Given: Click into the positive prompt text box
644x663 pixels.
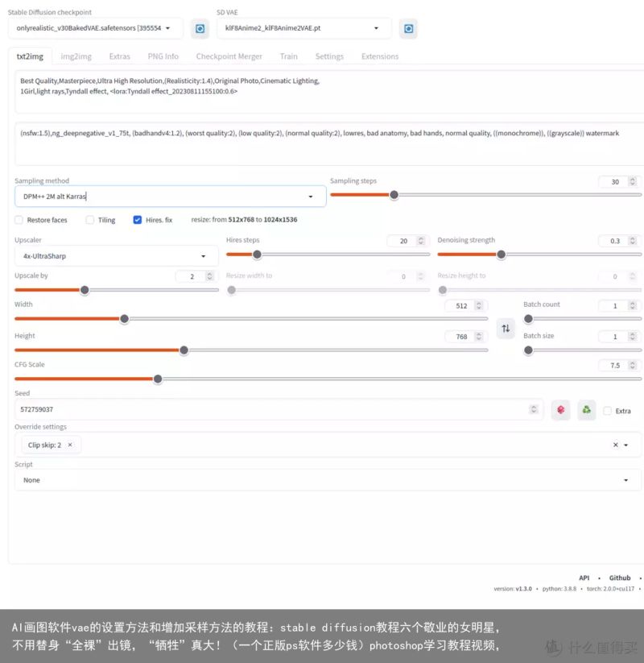Looking at the screenshot, I should (329, 92).
